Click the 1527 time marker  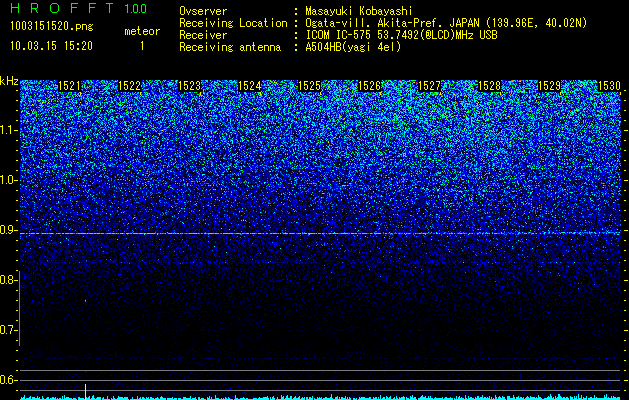pyautogui.click(x=430, y=86)
